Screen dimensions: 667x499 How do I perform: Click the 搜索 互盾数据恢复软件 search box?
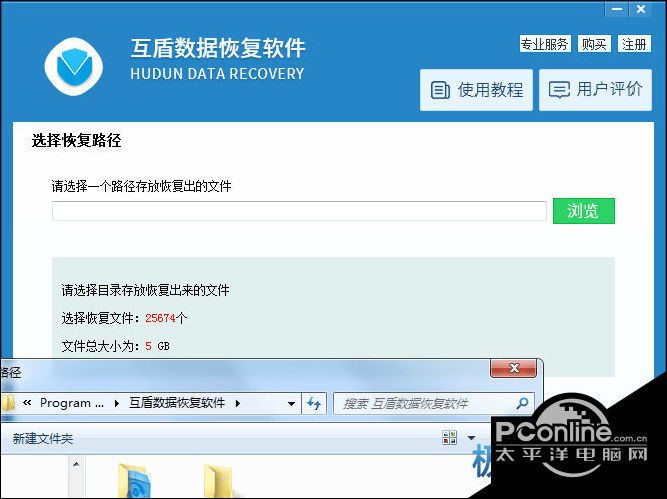pyautogui.click(x=433, y=403)
